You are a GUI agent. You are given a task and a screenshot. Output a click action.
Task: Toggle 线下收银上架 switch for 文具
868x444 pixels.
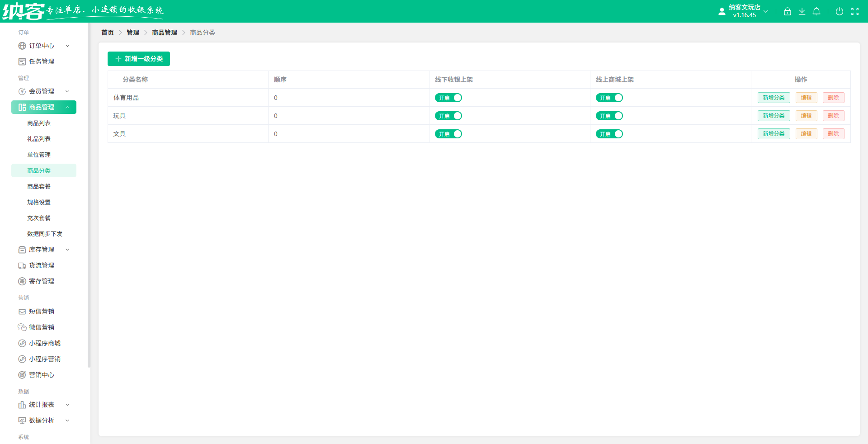[448, 134]
